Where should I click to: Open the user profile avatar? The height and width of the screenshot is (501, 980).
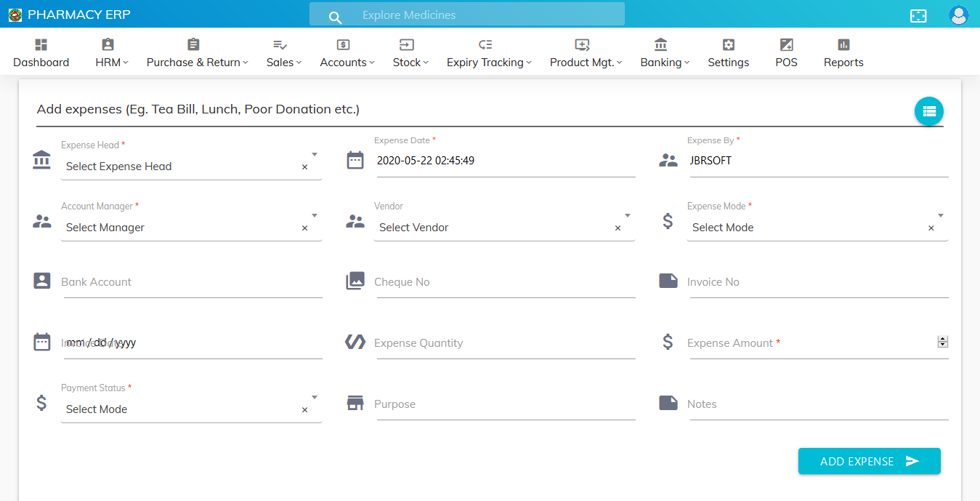pos(958,15)
